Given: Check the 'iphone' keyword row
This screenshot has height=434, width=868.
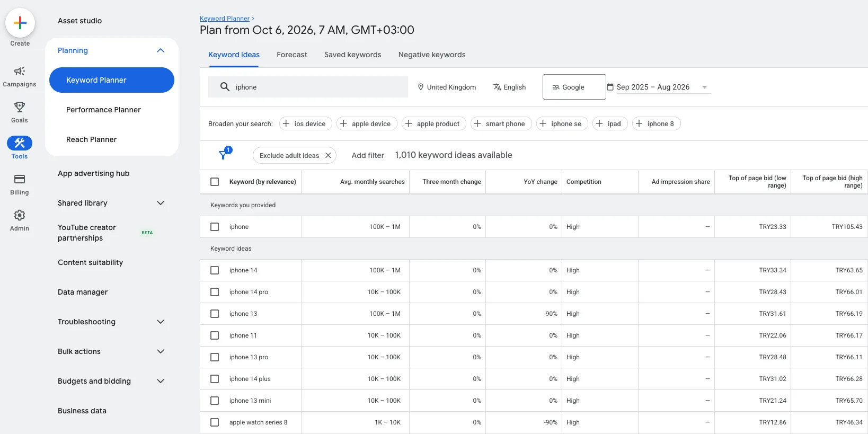Looking at the screenshot, I should 215,227.
